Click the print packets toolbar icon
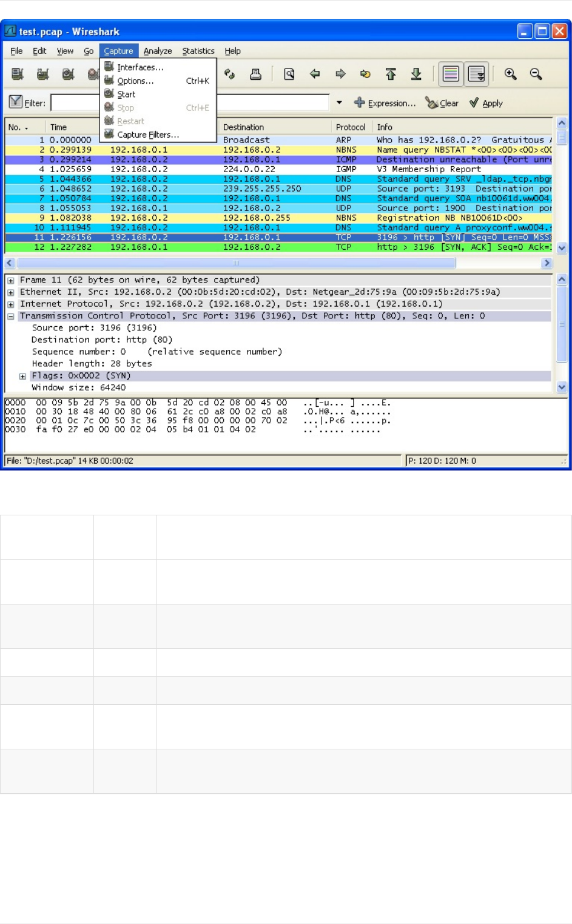 pyautogui.click(x=255, y=74)
